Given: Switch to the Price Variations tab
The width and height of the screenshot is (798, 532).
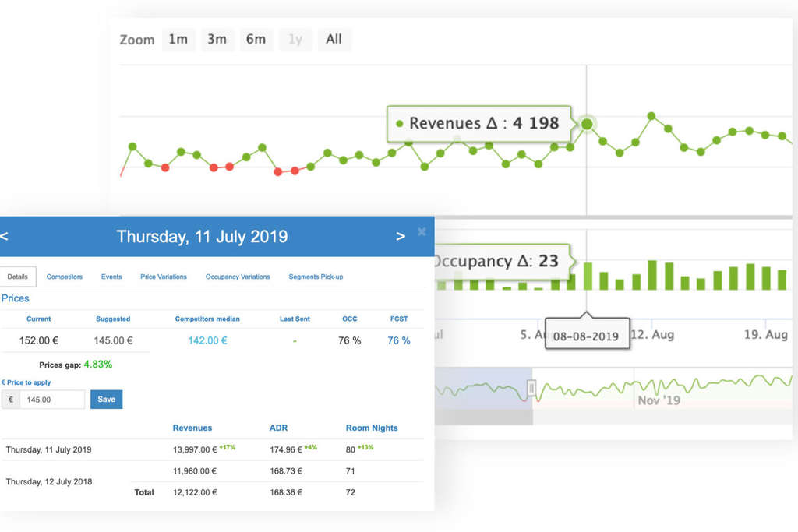Looking at the screenshot, I should (x=163, y=277).
